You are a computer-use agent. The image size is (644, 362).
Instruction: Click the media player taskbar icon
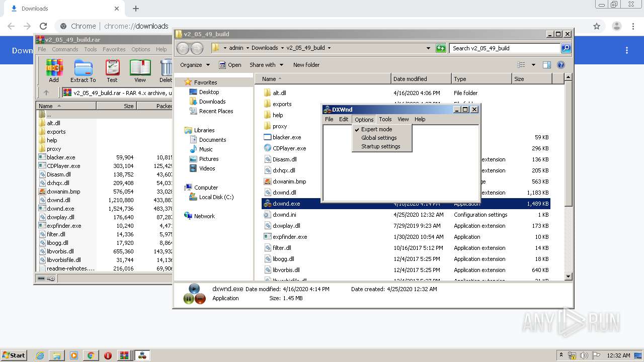coord(74,355)
